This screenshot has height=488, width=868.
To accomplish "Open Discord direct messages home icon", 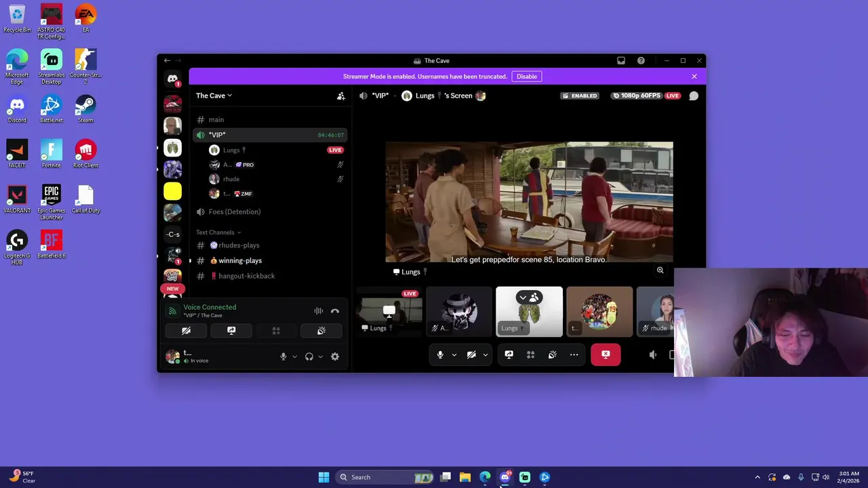I will pyautogui.click(x=172, y=79).
